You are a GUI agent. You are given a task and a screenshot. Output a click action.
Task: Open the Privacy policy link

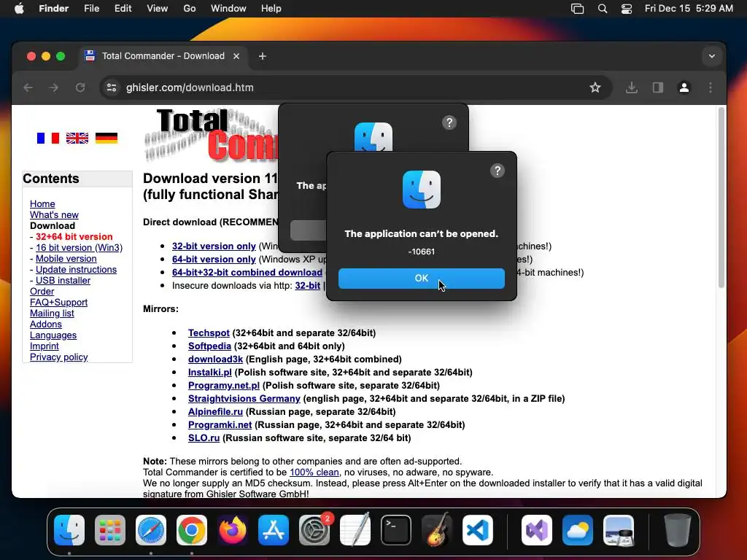(x=58, y=357)
